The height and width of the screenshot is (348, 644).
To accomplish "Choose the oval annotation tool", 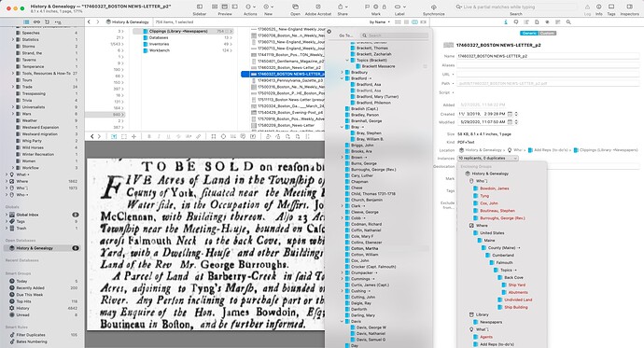I will point(223,136).
